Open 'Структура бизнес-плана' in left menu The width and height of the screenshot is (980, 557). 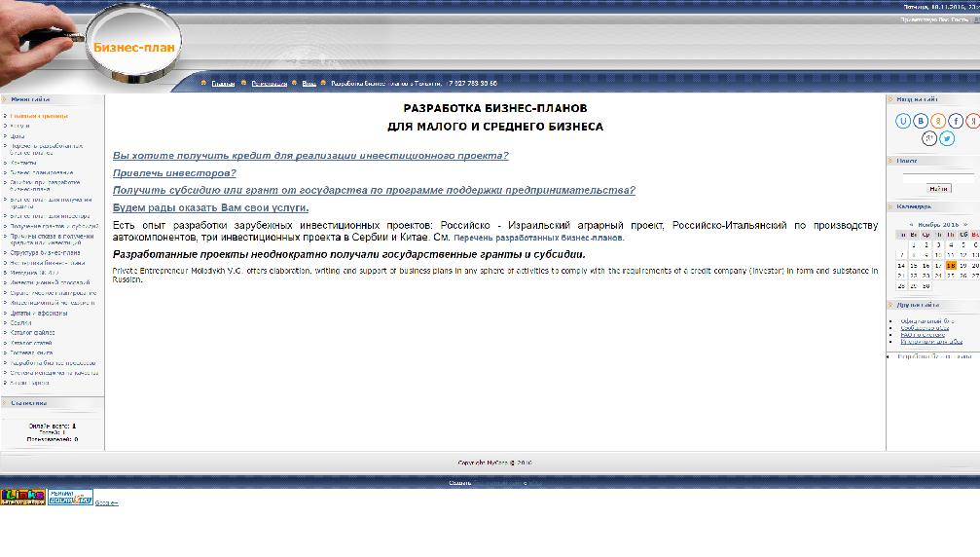click(x=46, y=252)
